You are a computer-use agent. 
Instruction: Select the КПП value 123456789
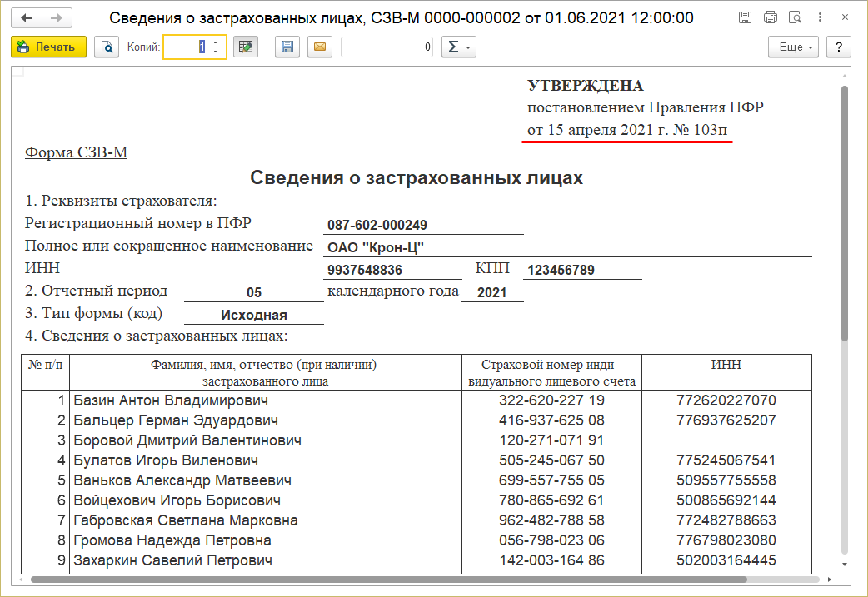pyautogui.click(x=561, y=270)
